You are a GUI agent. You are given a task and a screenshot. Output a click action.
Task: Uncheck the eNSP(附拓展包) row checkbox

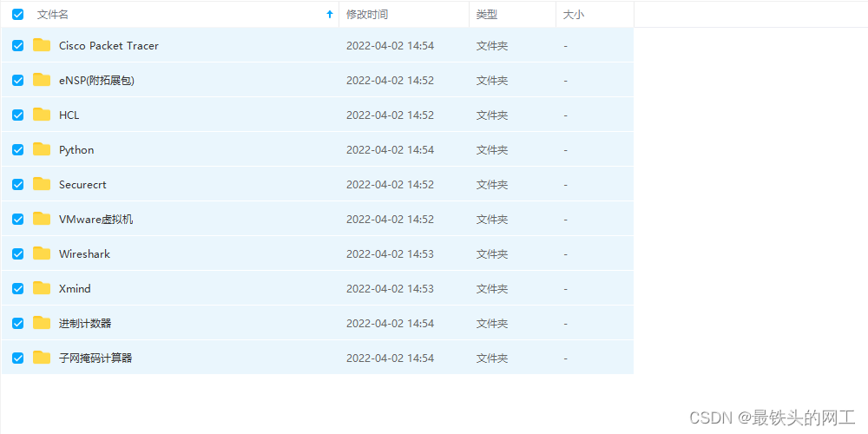(17, 80)
